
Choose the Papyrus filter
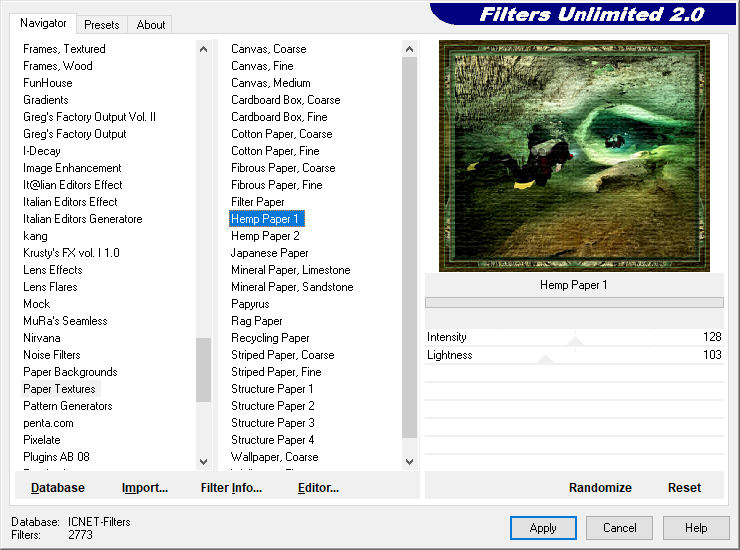tap(250, 304)
